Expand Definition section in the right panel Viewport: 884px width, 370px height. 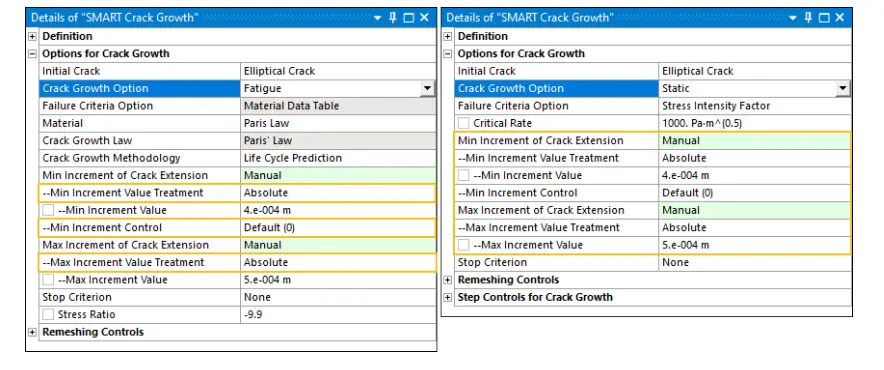click(448, 36)
